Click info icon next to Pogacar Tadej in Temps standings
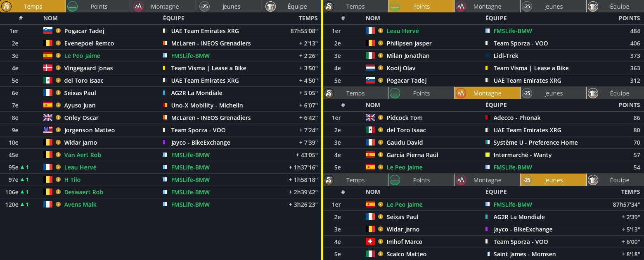Screen dimensions: 644x260 click(x=58, y=31)
